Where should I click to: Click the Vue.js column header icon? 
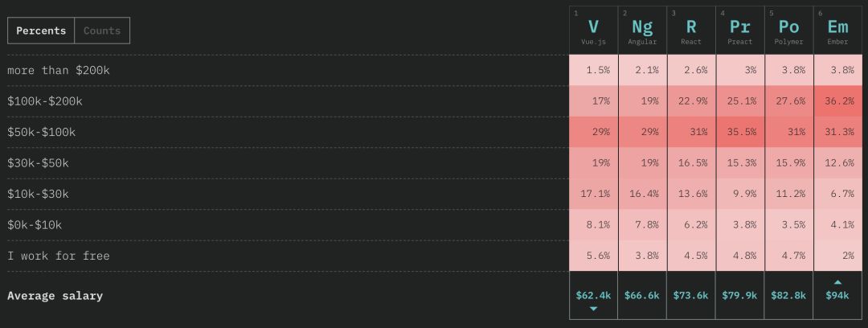point(593,29)
